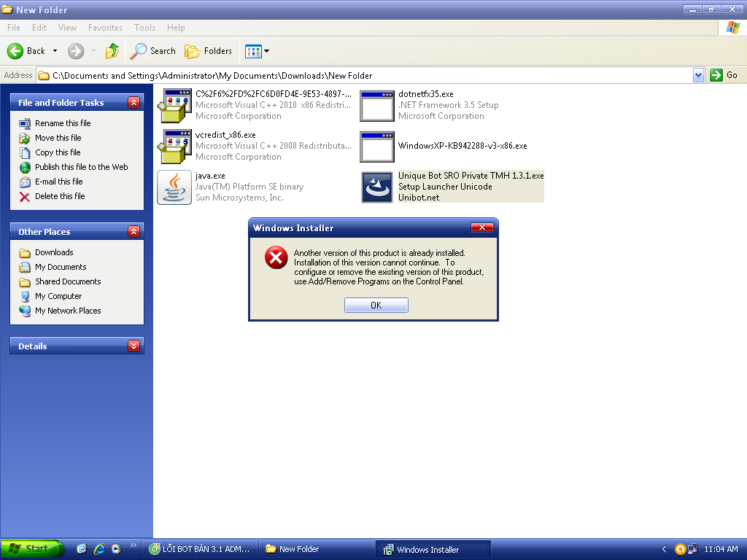Click the Forward arrow icon

(x=76, y=51)
